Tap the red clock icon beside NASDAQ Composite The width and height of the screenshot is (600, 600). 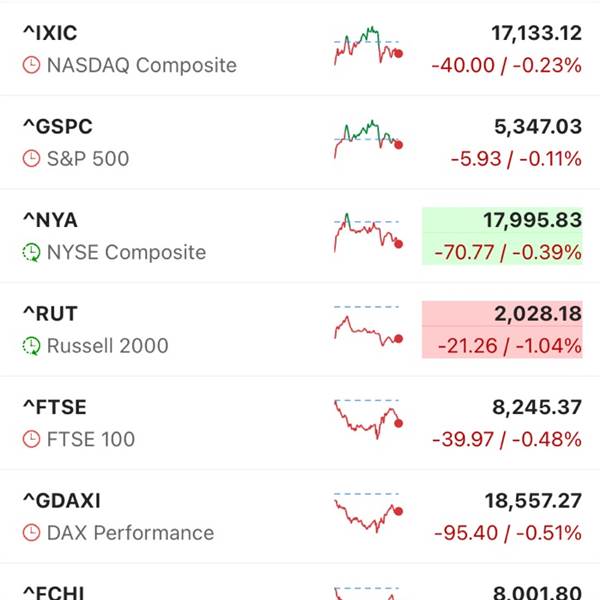click(x=31, y=65)
